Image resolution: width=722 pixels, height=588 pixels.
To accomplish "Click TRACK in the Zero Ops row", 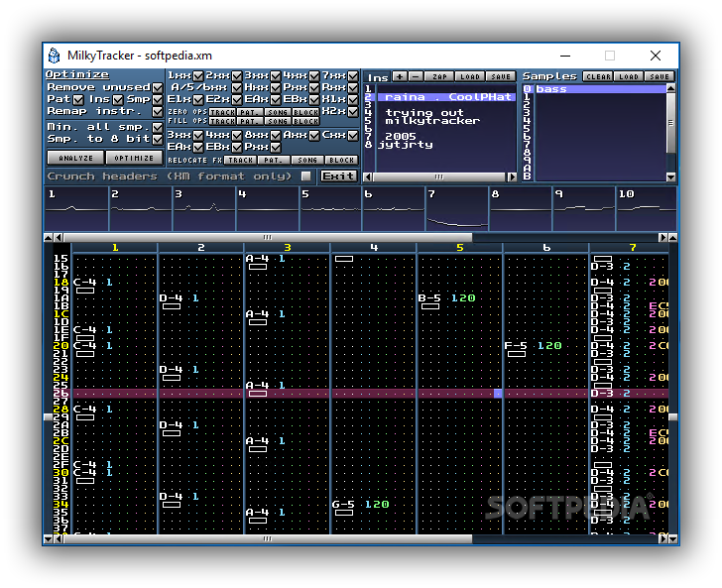I will [x=222, y=112].
